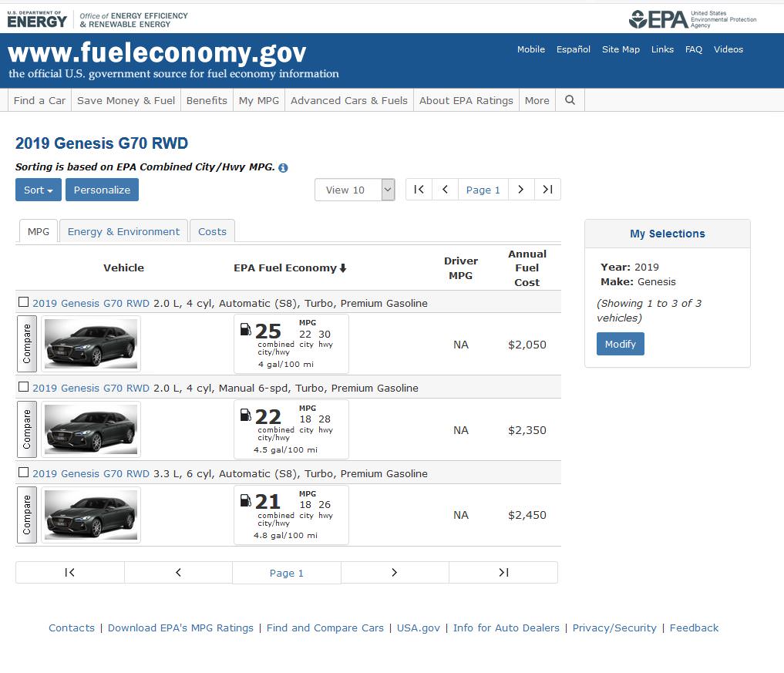The height and width of the screenshot is (673, 784).
Task: Open the View 10 results dropdown
Action: point(355,190)
